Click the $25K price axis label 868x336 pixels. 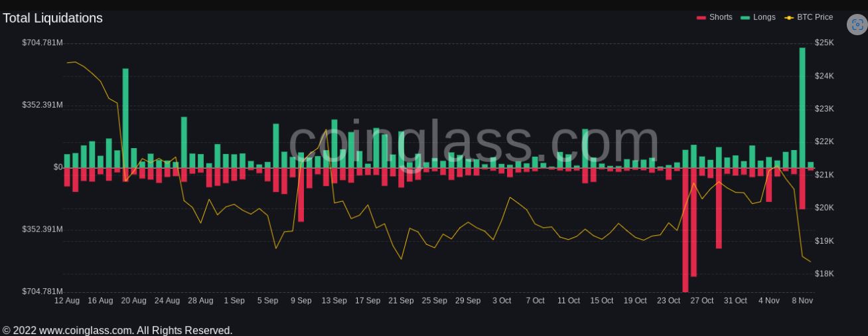point(824,42)
